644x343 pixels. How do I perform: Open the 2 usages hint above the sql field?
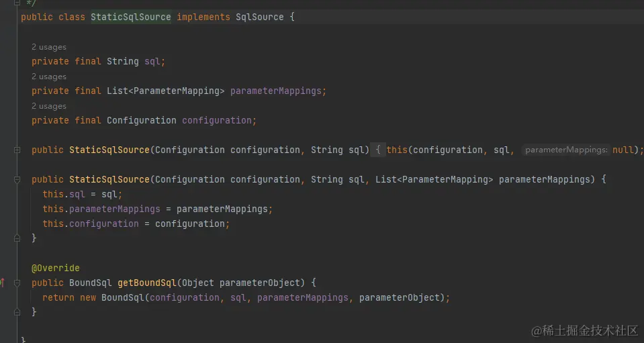pyautogui.click(x=49, y=47)
